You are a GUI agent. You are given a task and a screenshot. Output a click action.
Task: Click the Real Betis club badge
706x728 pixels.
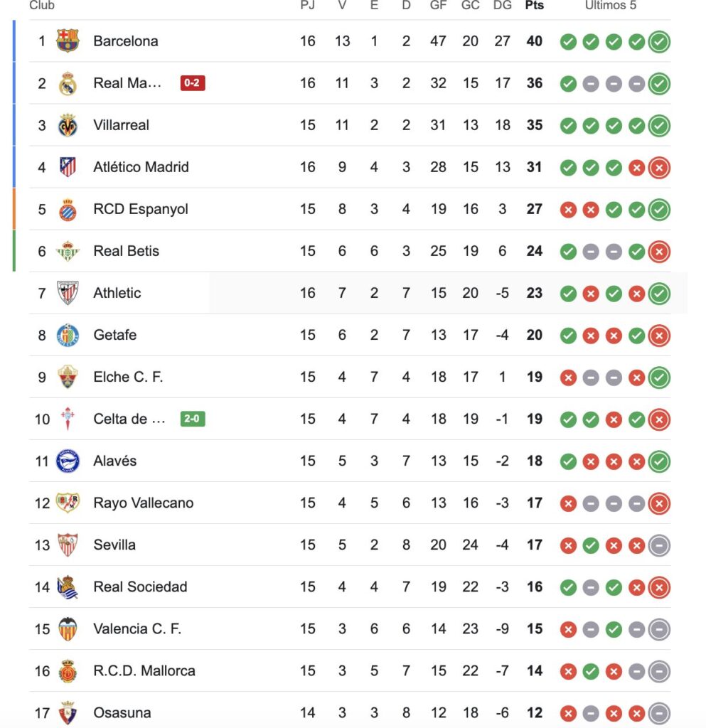coord(68,251)
